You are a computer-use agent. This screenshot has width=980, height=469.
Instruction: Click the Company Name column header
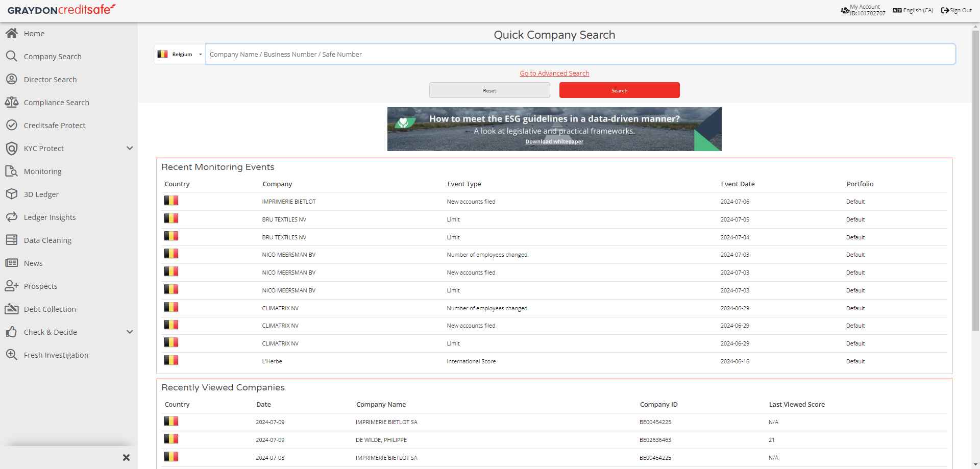(x=381, y=404)
